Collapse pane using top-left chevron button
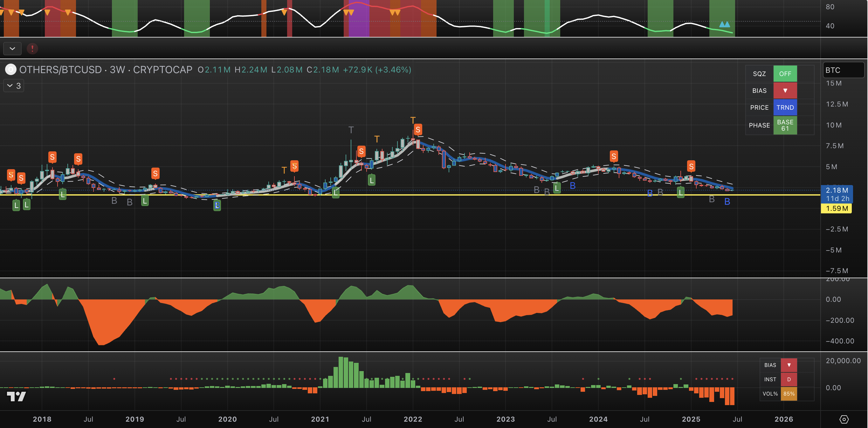 (12, 49)
